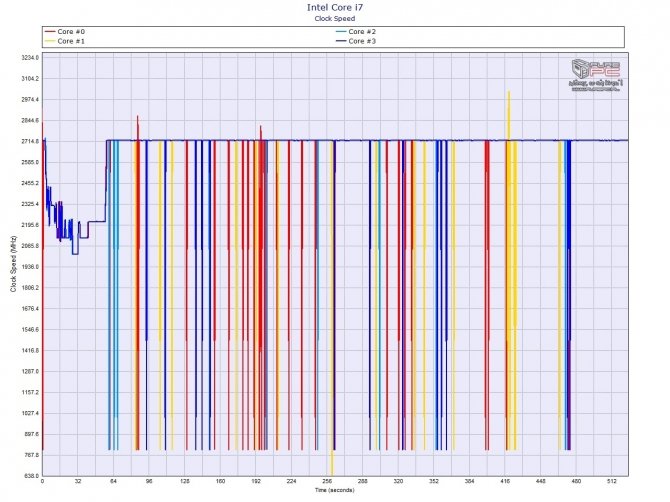Click the 128 time axis tick label
This screenshot has width=670, height=502.
point(185,481)
